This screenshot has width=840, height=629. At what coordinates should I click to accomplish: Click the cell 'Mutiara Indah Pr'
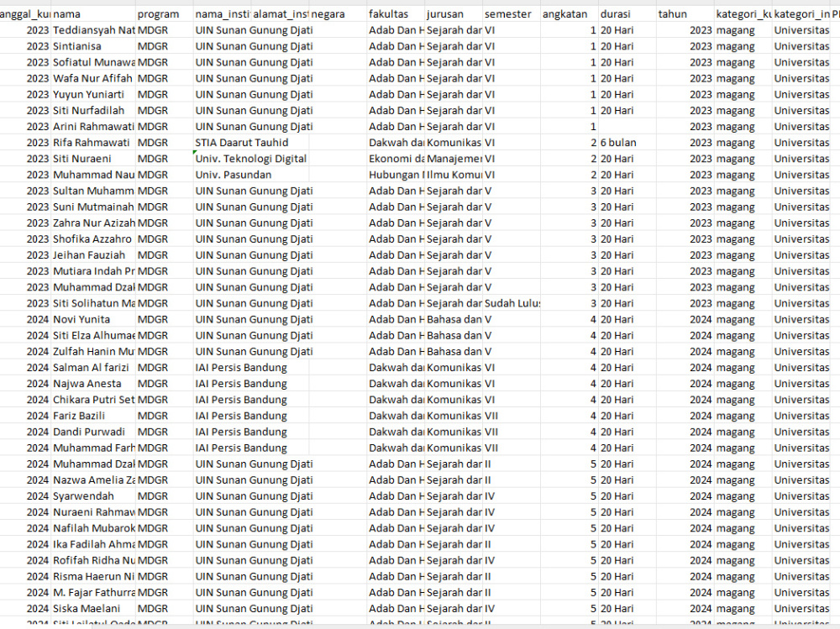pos(93,271)
